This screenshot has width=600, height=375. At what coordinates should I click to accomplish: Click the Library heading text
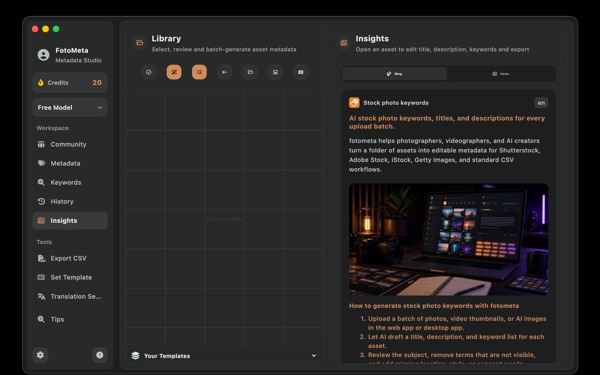tap(166, 39)
